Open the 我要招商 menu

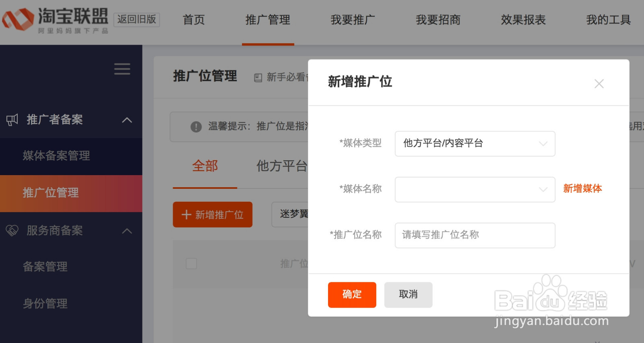(x=438, y=19)
